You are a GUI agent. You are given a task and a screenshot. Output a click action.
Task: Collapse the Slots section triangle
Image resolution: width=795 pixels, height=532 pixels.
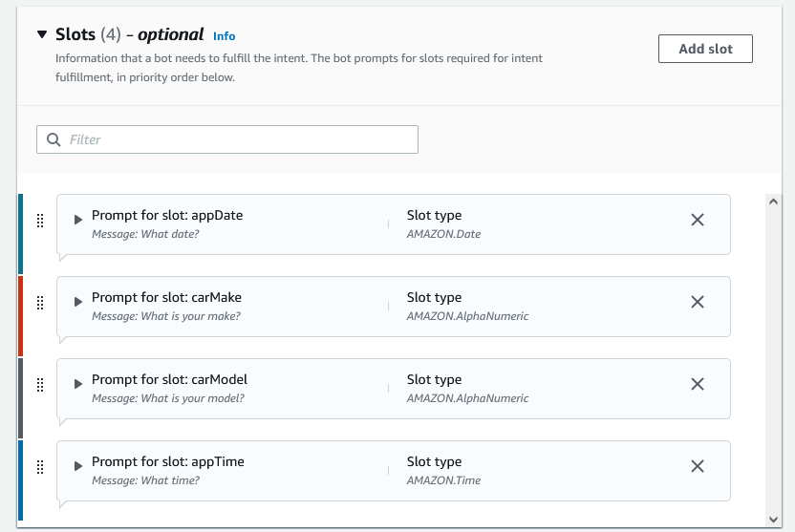42,34
